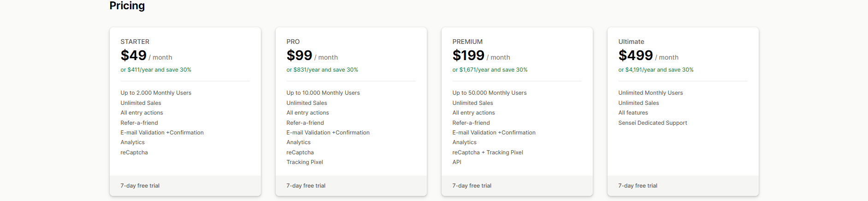Choose the $831/year save 30% offer
Viewport: 868px width, 201px height.
coord(322,70)
